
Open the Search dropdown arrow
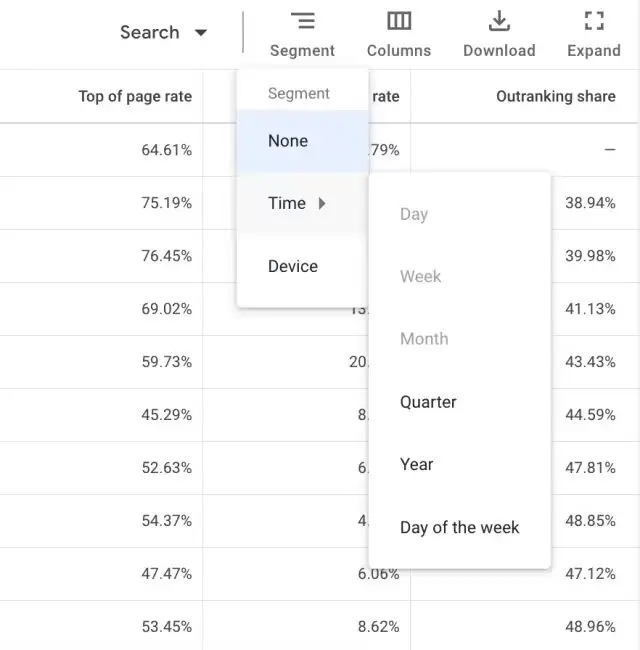tap(201, 33)
